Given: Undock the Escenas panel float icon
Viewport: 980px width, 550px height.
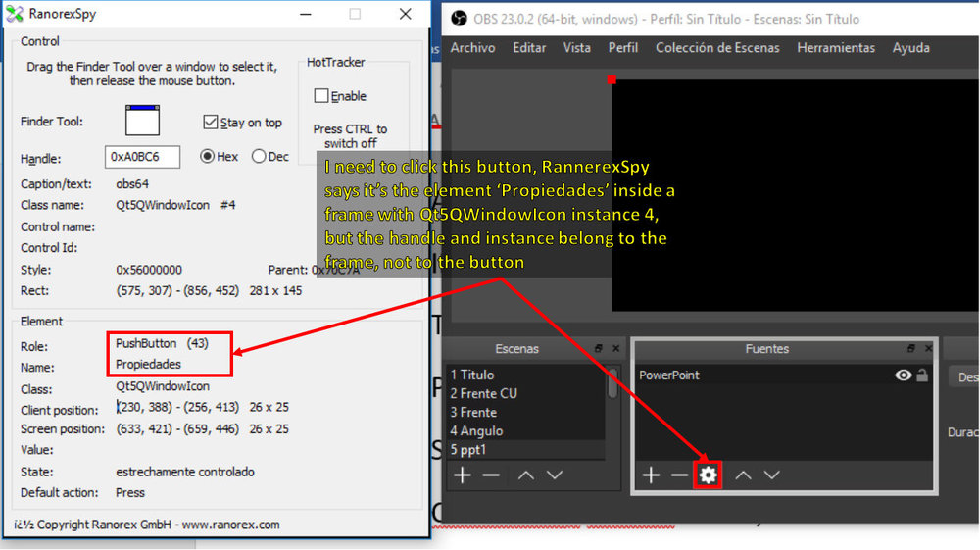Looking at the screenshot, I should pyautogui.click(x=598, y=348).
